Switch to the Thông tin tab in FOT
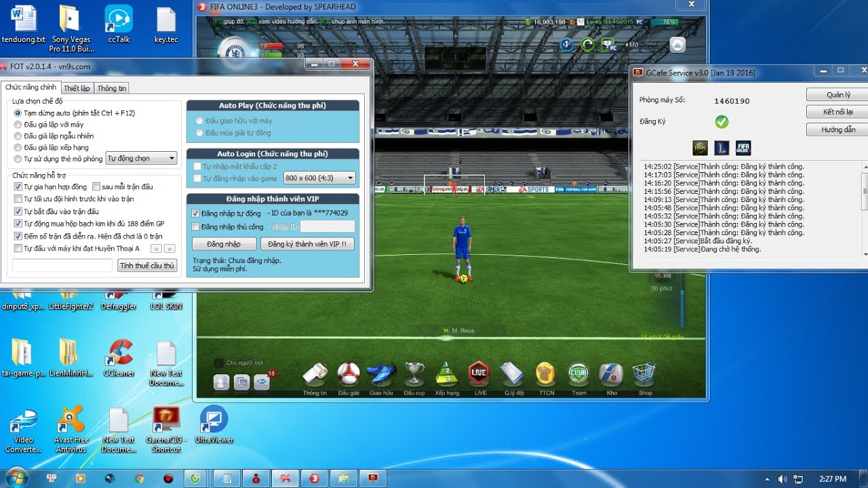 [111, 88]
